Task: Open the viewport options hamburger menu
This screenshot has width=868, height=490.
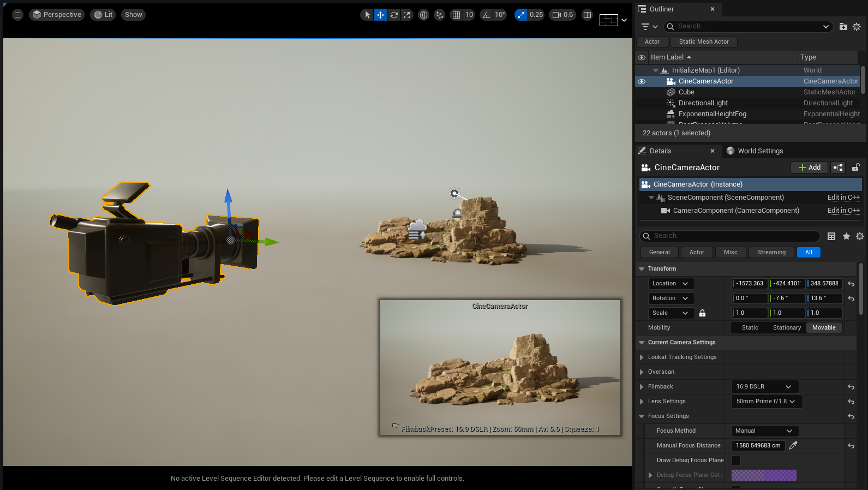Action: (x=17, y=15)
